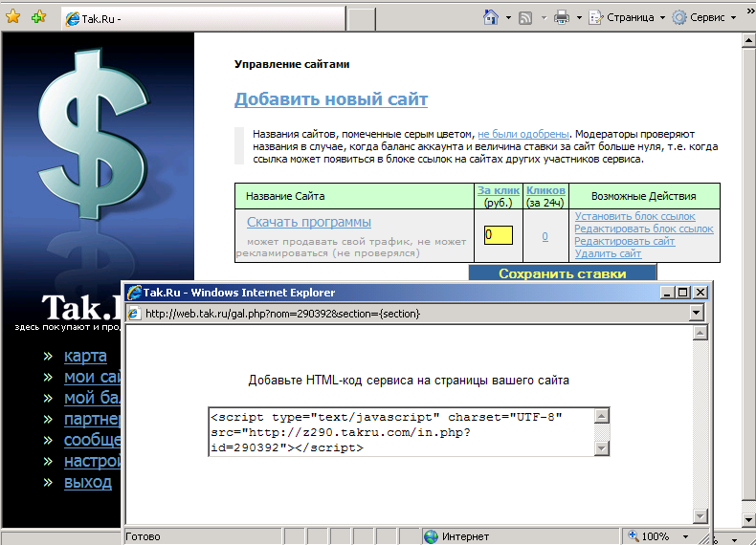Open the Сервис menu

point(704,18)
